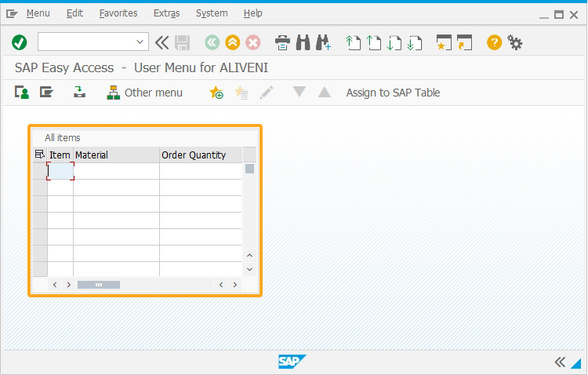Collapse the command field with double chevron

162,42
